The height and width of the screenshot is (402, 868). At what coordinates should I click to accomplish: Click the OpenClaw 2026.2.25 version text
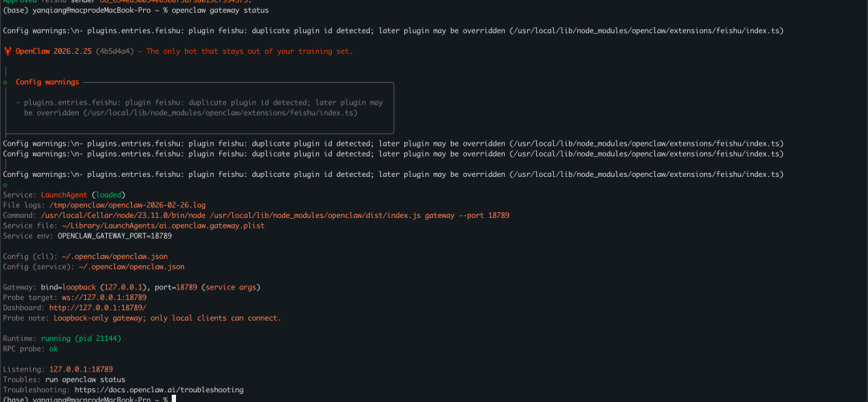(53, 51)
